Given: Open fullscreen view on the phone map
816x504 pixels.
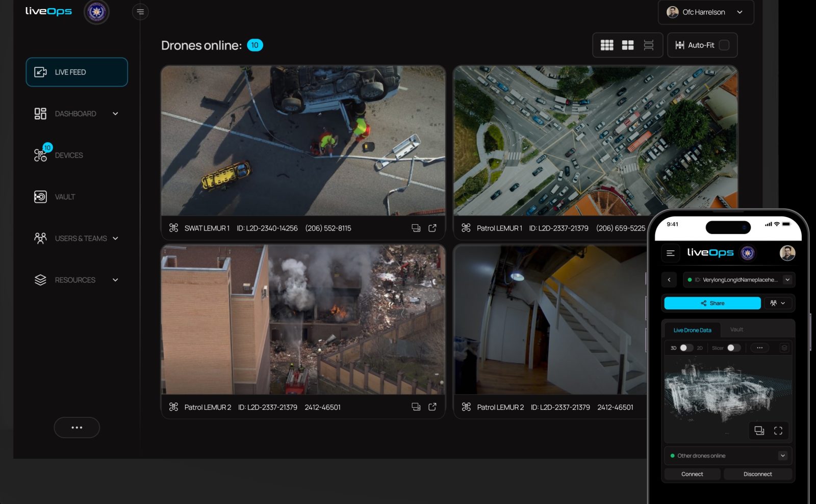Looking at the screenshot, I should (778, 431).
